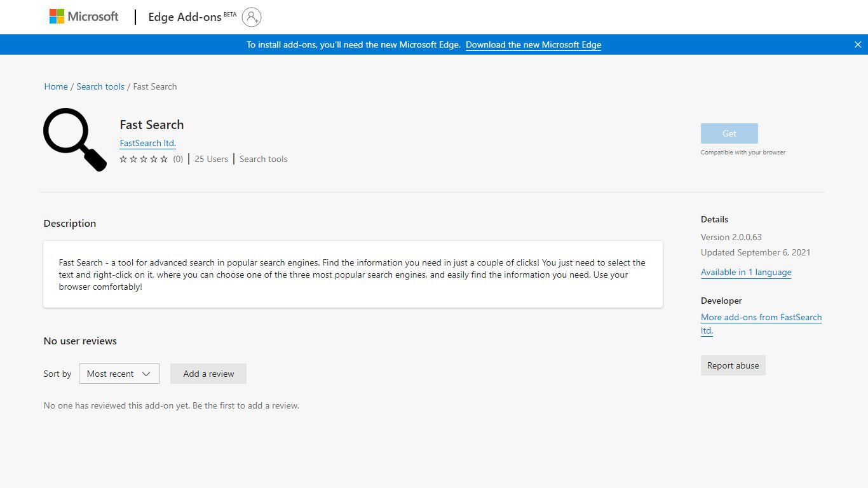This screenshot has height=488, width=868.
Task: Click the Fast Search breadcrumb text
Action: (155, 86)
